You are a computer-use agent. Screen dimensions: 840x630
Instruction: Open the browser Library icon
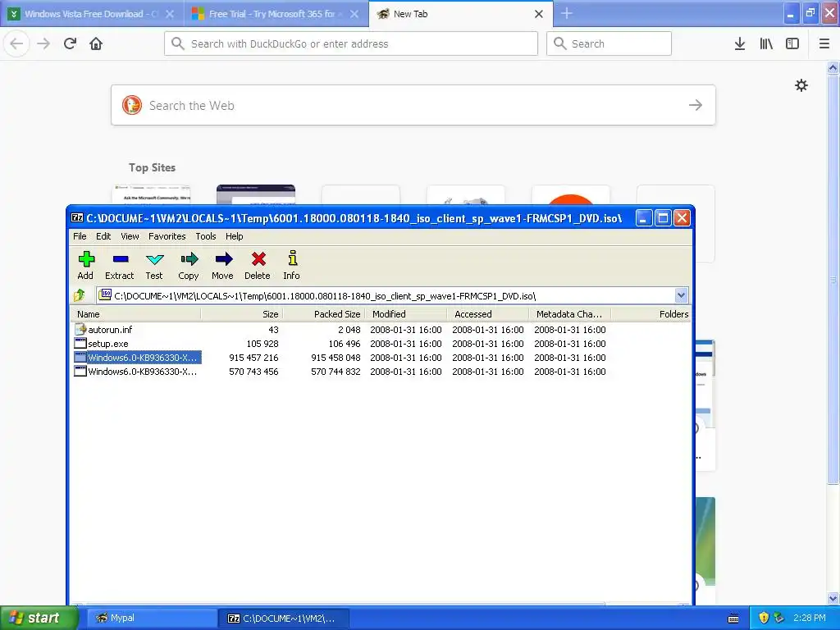pyautogui.click(x=766, y=43)
